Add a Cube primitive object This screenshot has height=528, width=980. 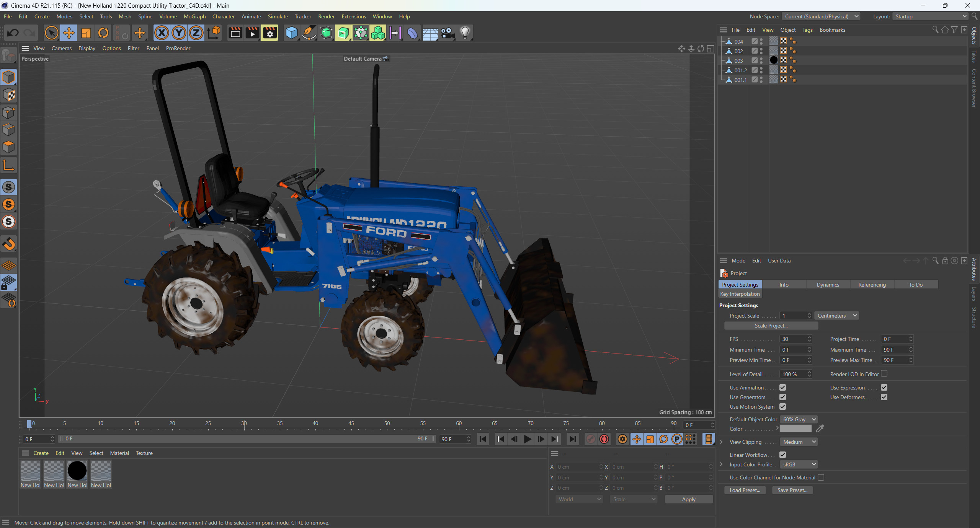point(292,33)
